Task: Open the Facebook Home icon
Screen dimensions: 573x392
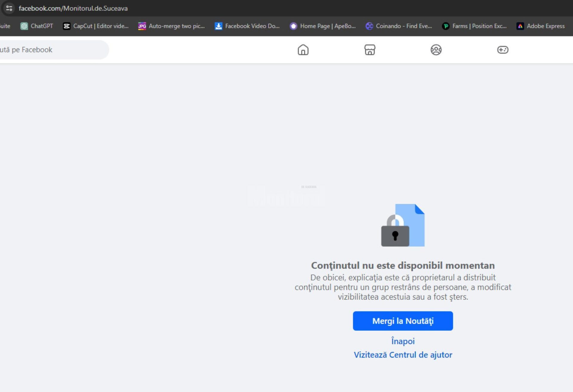Action: (x=303, y=50)
